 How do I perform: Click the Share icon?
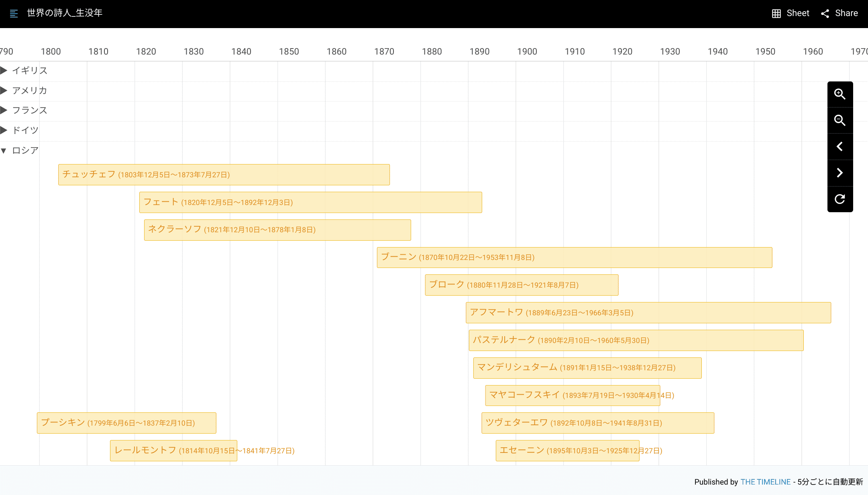[825, 14]
